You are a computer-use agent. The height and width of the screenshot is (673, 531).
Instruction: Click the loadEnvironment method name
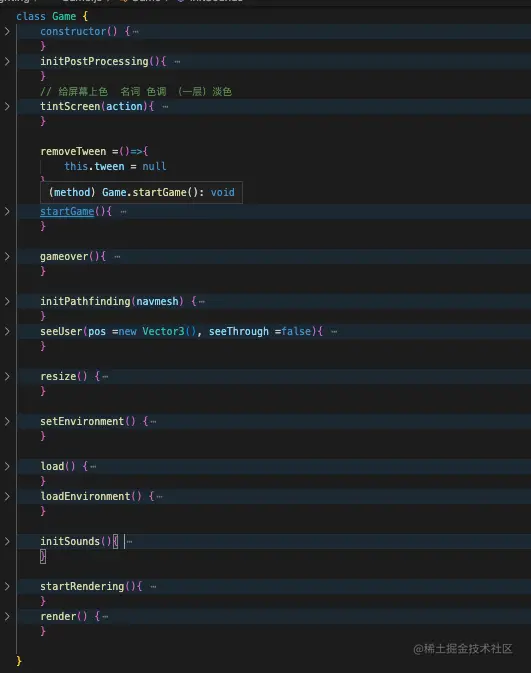[85, 497]
